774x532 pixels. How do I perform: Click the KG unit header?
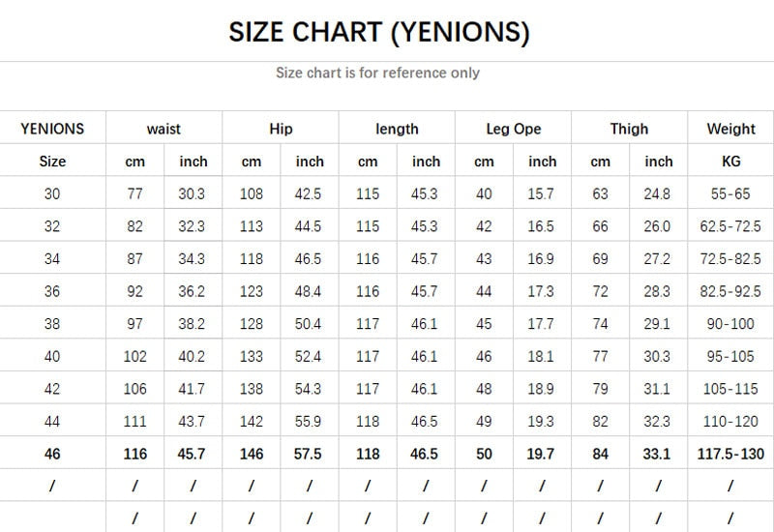[731, 162]
